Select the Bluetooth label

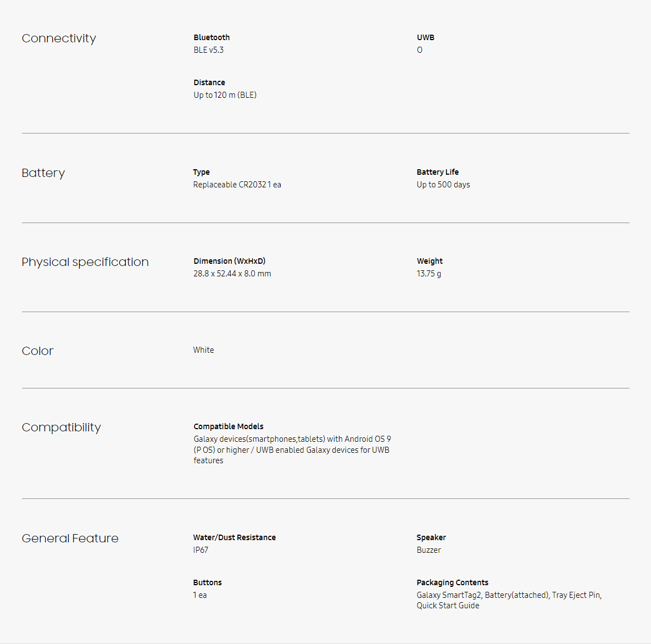(x=212, y=37)
